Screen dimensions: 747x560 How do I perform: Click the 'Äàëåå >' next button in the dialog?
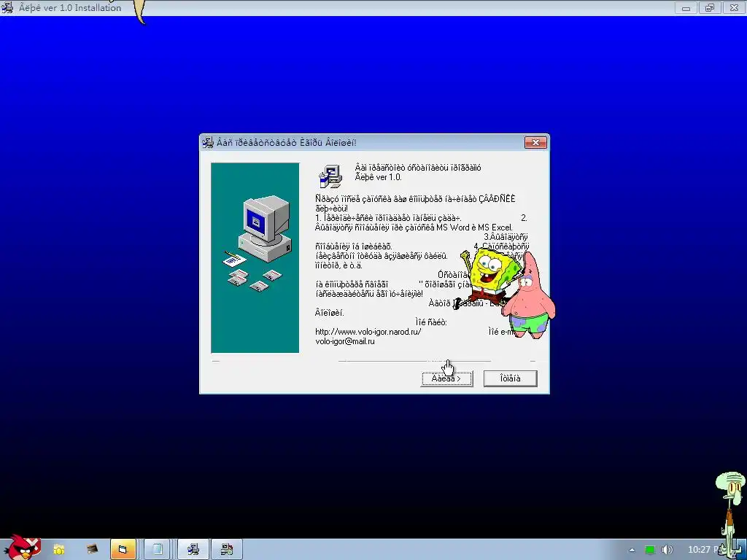[446, 378]
